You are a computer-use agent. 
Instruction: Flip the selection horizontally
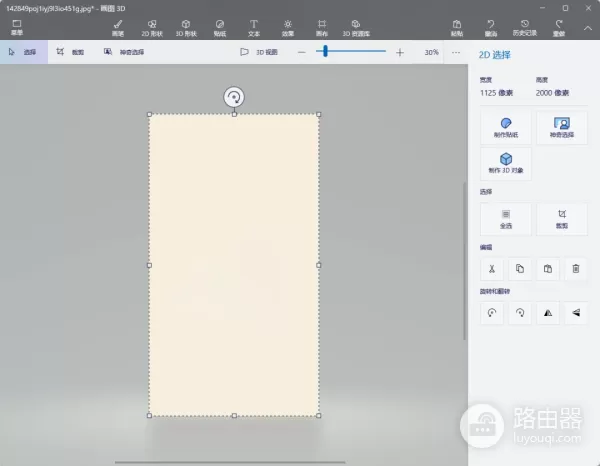(547, 313)
